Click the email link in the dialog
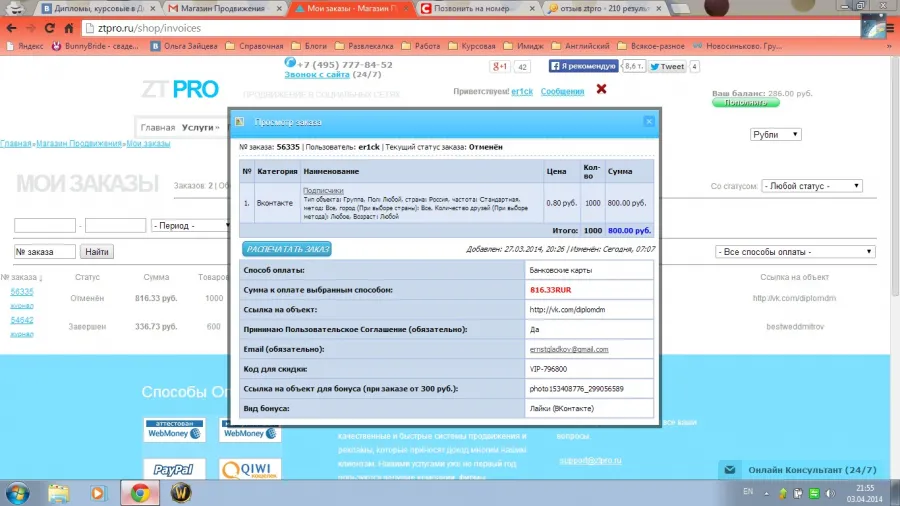 click(569, 349)
